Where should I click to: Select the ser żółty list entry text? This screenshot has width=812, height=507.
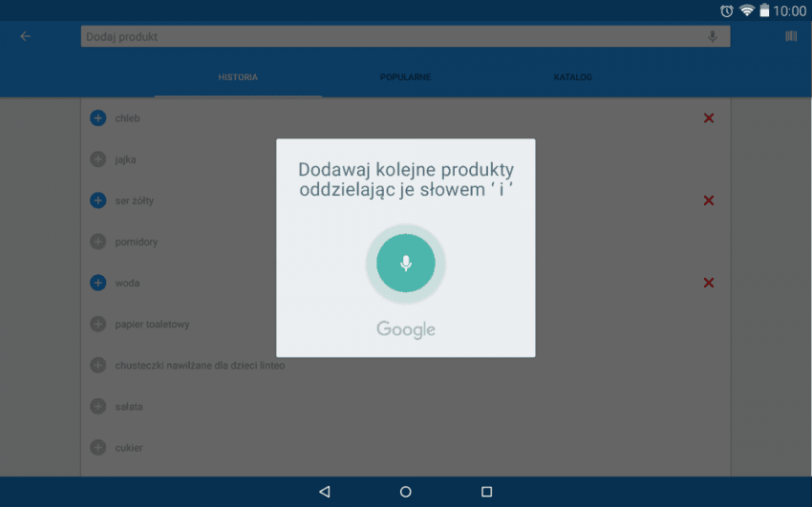click(134, 201)
